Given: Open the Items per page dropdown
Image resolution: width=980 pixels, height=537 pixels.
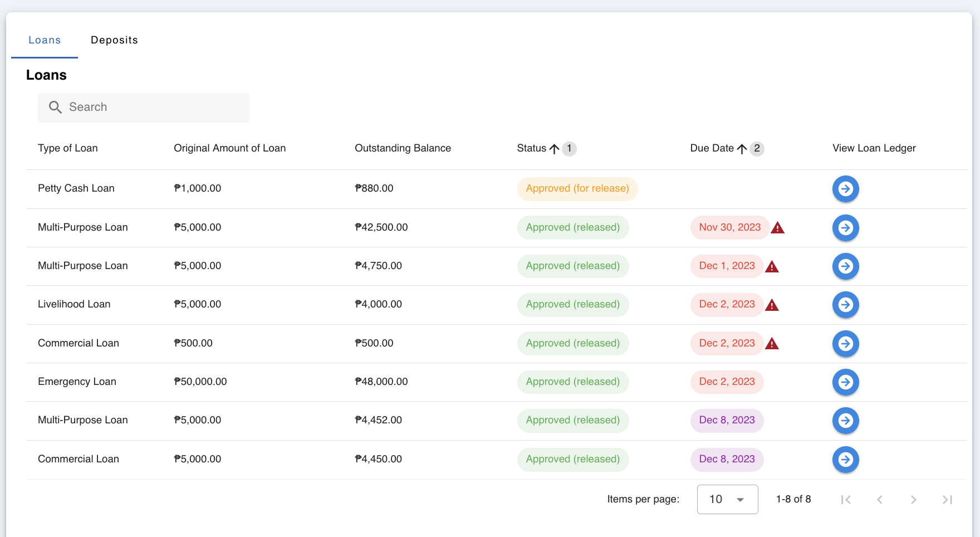Looking at the screenshot, I should pos(727,499).
